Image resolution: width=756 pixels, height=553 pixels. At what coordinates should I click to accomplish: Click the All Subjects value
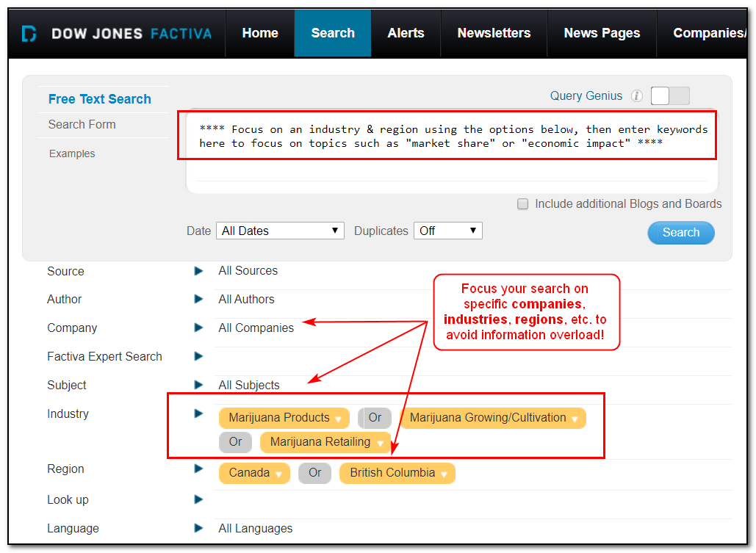coord(249,386)
